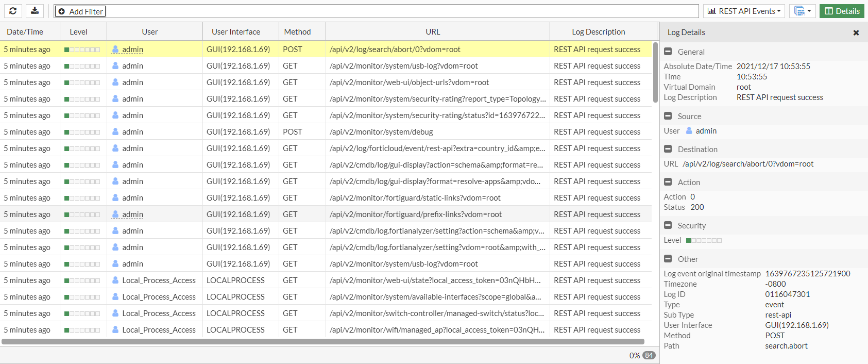This screenshot has width=868, height=364.
Task: Toggle the Details panel button
Action: click(x=842, y=11)
